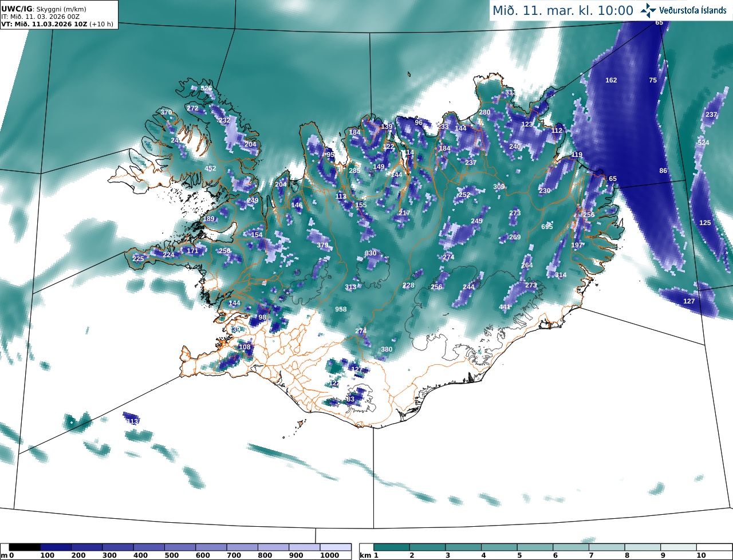Click the 75 value offshore northeast
The image size is (733, 560).
click(x=653, y=80)
